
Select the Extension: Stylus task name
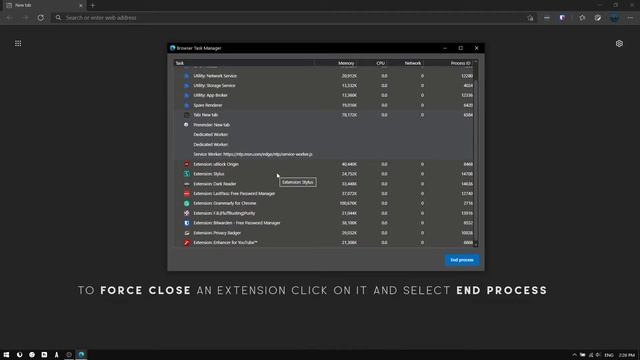[209, 174]
